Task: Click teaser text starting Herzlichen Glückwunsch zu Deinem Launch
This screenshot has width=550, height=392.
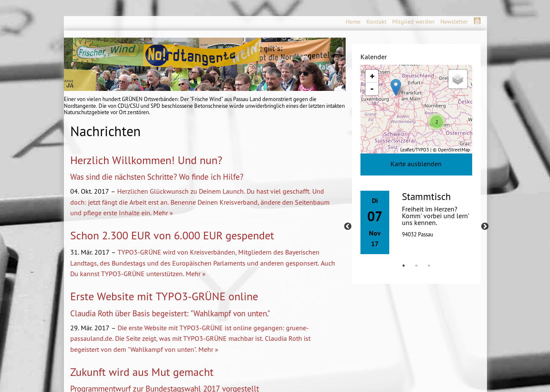Action: click(200, 202)
